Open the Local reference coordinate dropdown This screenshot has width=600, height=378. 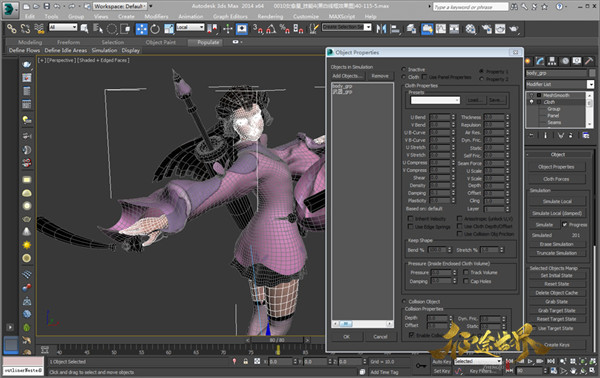pos(190,27)
